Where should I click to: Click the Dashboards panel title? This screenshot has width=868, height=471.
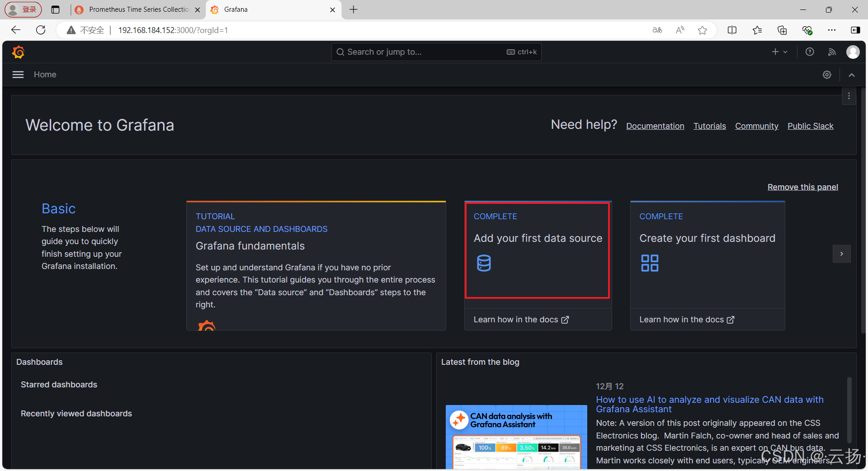39,362
